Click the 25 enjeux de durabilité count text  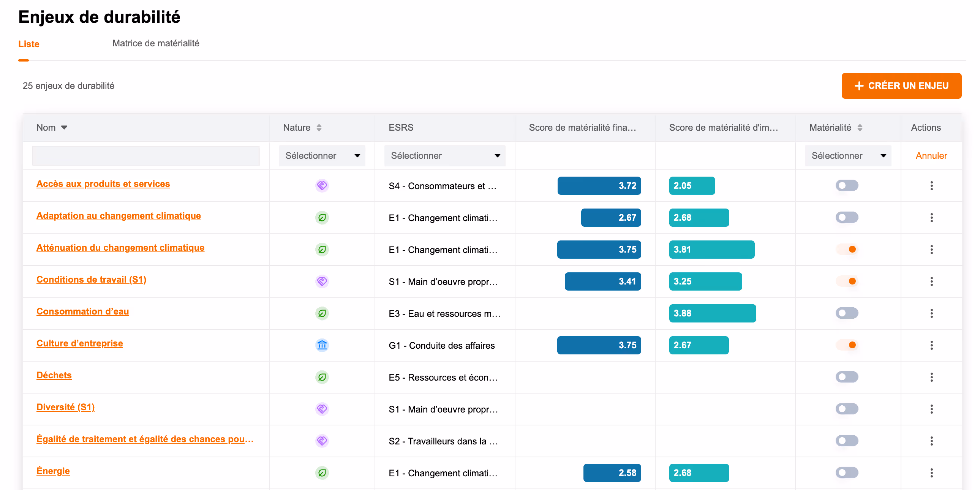pyautogui.click(x=68, y=86)
